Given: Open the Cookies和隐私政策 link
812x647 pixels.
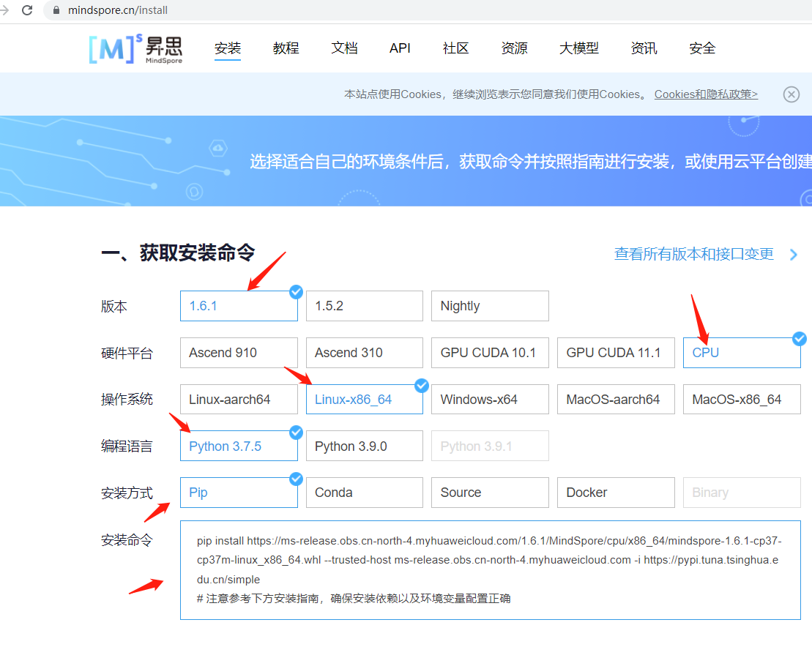Looking at the screenshot, I should 706,94.
